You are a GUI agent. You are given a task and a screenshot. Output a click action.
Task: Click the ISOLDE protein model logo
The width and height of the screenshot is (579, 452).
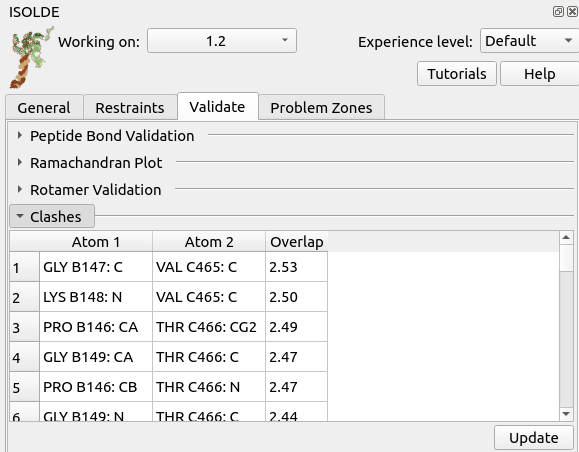(x=32, y=57)
